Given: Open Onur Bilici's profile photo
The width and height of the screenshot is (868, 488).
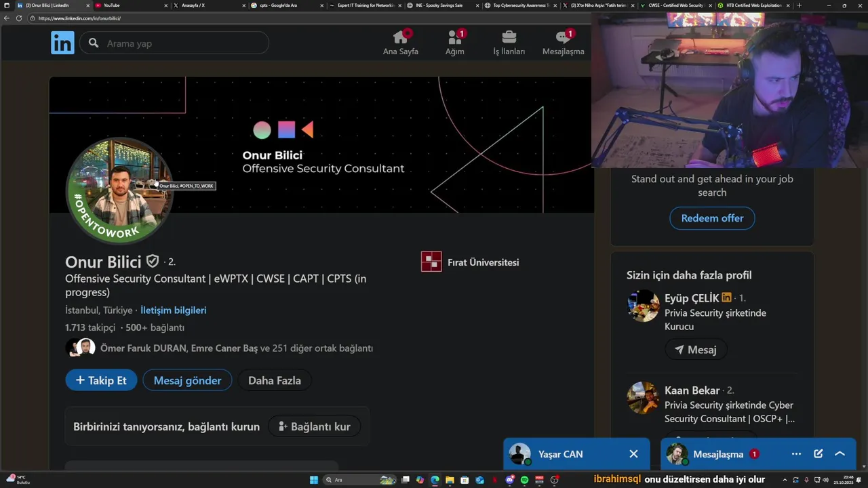Looking at the screenshot, I should click(119, 191).
